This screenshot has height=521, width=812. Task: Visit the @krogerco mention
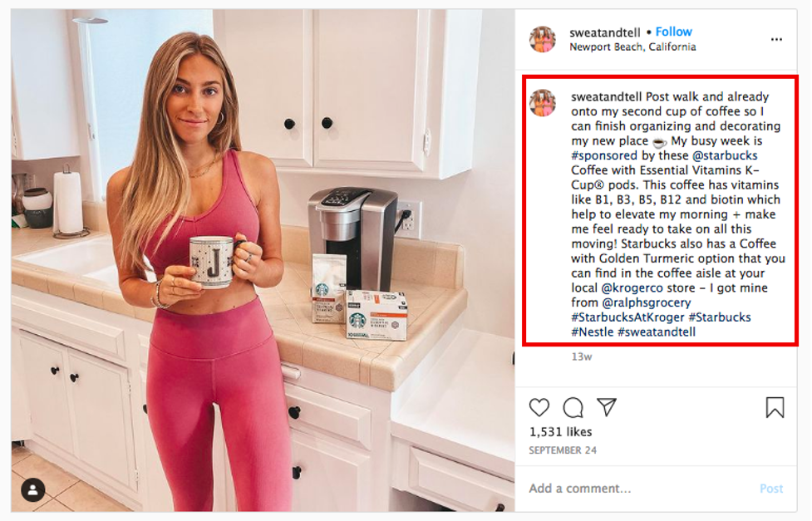[x=632, y=288]
